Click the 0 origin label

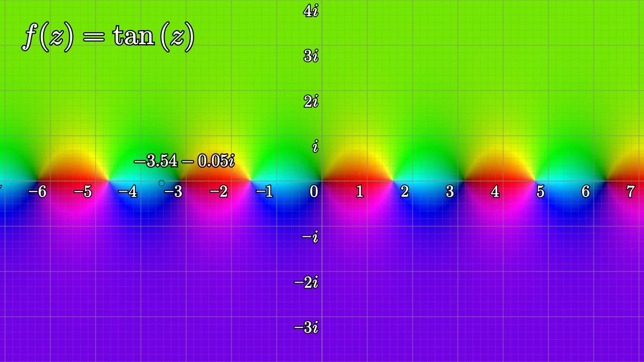click(314, 192)
